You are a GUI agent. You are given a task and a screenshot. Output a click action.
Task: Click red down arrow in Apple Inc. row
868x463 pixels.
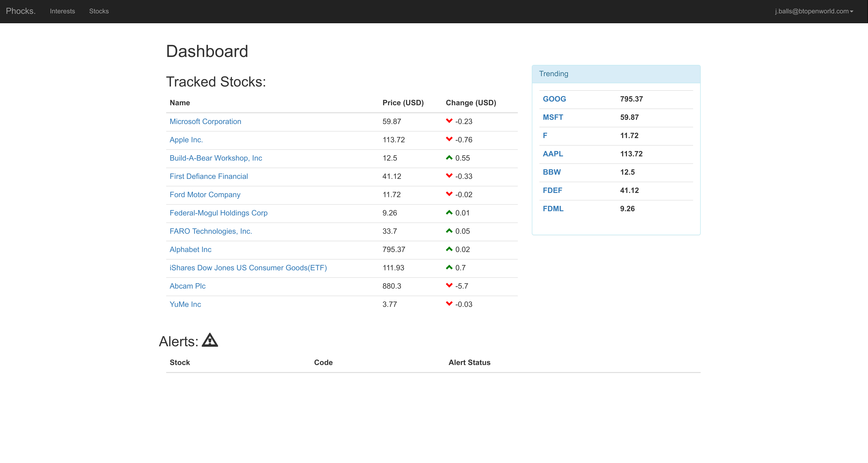coord(449,139)
